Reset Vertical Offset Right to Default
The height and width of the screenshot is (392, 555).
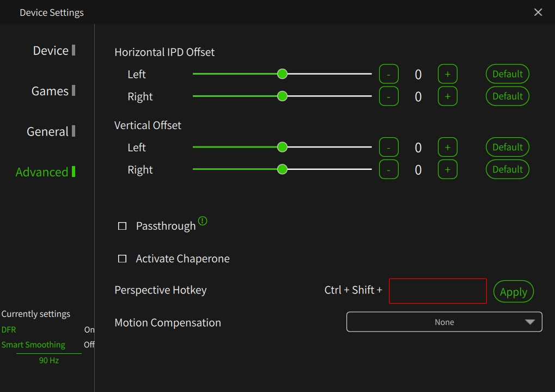[507, 169]
